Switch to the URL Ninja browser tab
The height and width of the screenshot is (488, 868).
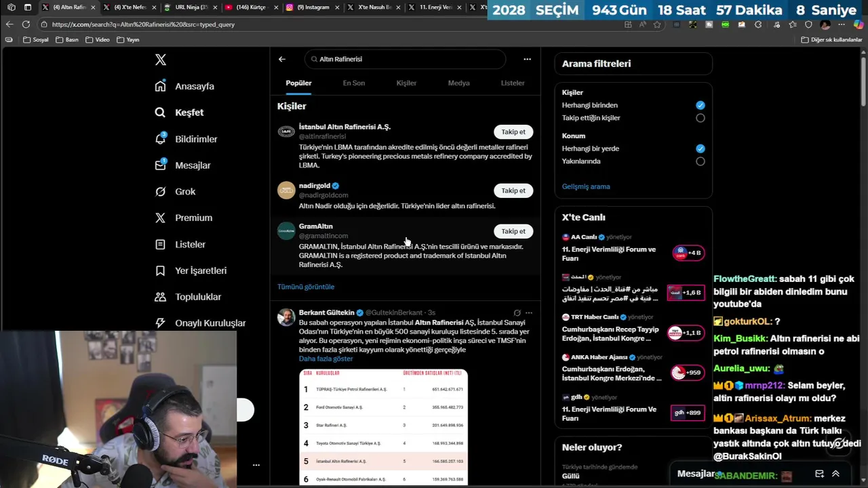(191, 7)
